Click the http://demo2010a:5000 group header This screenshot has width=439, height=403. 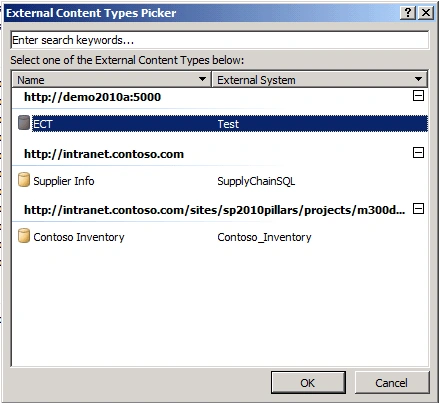click(92, 97)
